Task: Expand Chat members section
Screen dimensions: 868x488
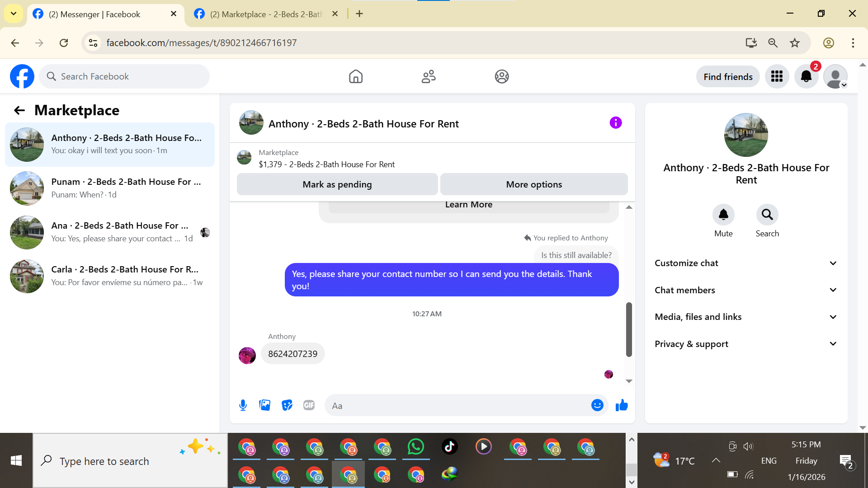Action: (745, 290)
